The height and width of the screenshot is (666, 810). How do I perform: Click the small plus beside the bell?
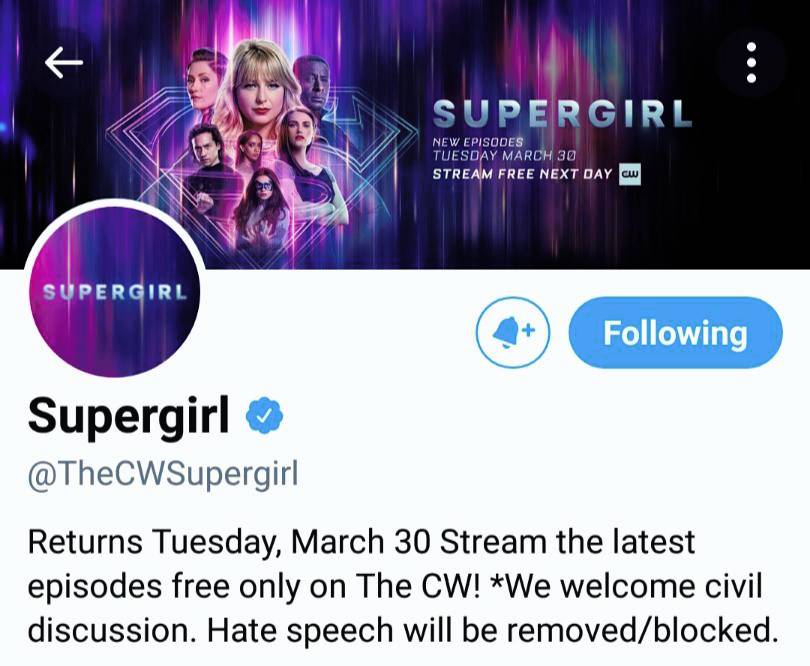[527, 328]
